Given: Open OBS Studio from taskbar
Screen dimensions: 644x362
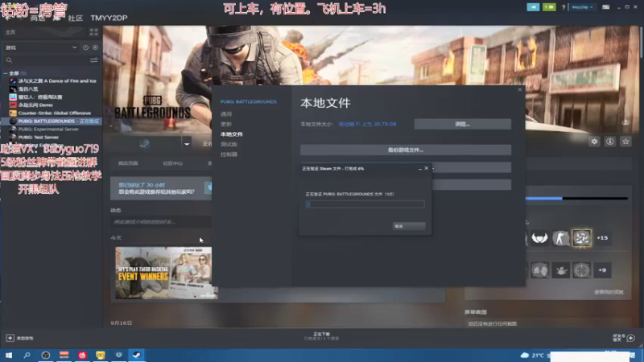Looking at the screenshot, I should [x=46, y=355].
